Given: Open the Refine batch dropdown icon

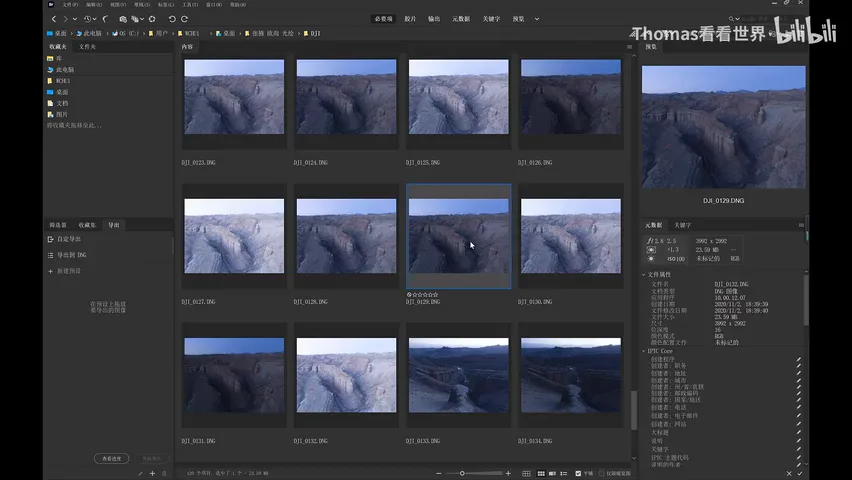Looking at the screenshot, I should click(137, 19).
